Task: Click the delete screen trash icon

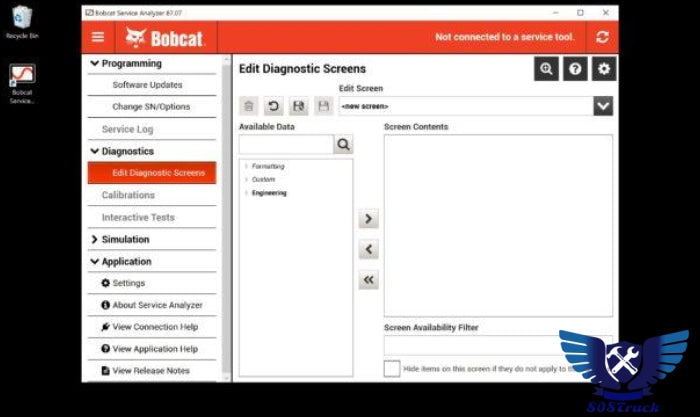Action: coord(249,106)
